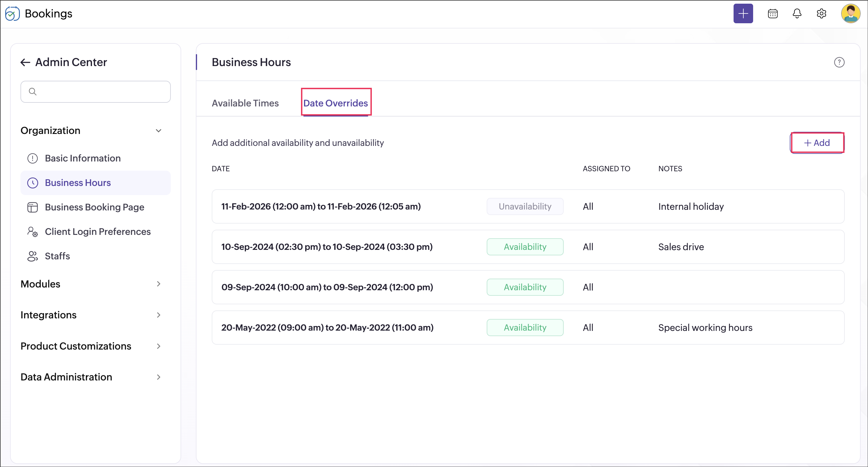Click the Bookings logo icon

click(x=12, y=13)
